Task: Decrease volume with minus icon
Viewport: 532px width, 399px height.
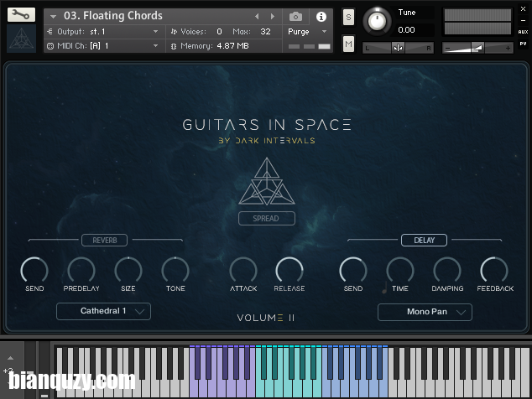Action: [x=447, y=48]
